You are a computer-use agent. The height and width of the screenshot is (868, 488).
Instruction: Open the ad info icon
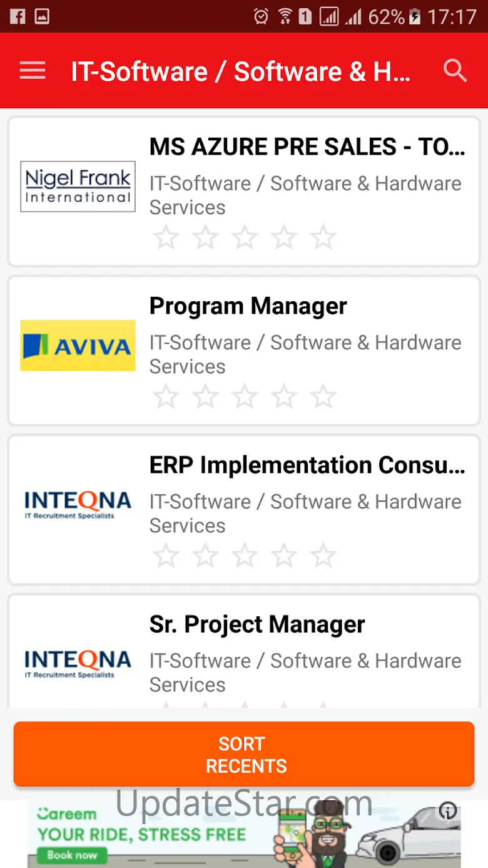click(447, 810)
